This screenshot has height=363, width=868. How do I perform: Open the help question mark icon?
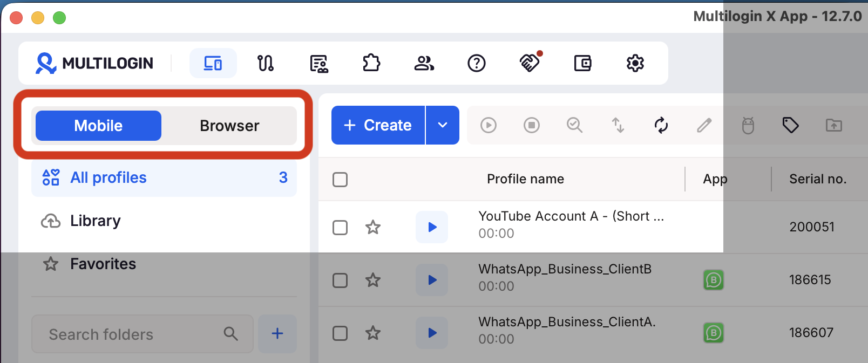[477, 63]
